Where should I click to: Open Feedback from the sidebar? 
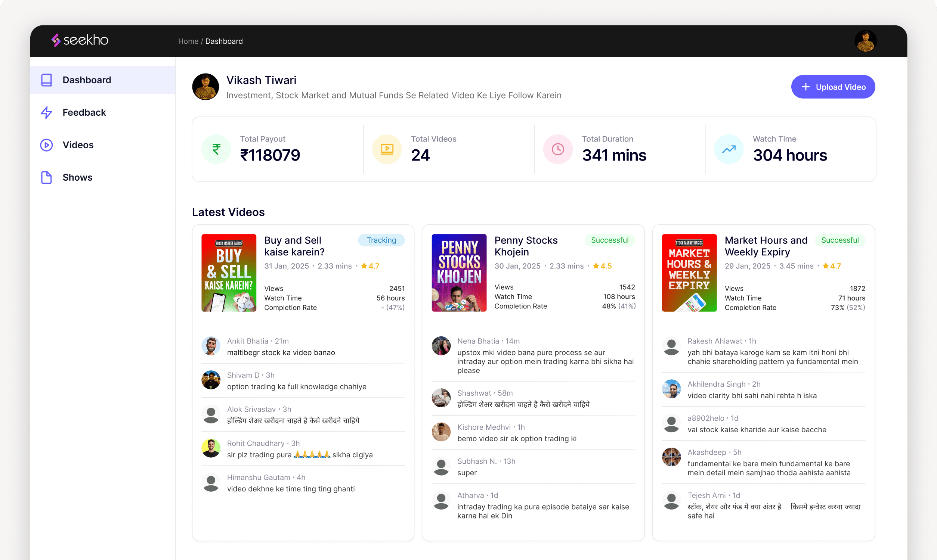coord(84,112)
